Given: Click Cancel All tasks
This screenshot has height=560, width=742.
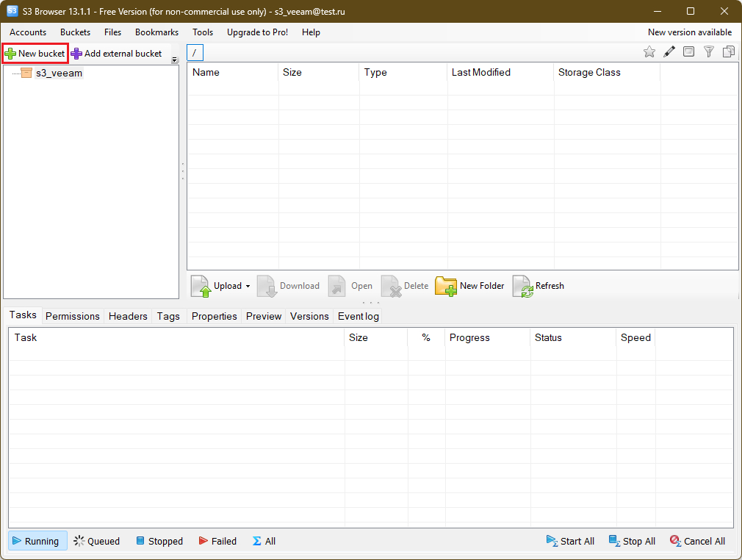Looking at the screenshot, I should point(697,541).
